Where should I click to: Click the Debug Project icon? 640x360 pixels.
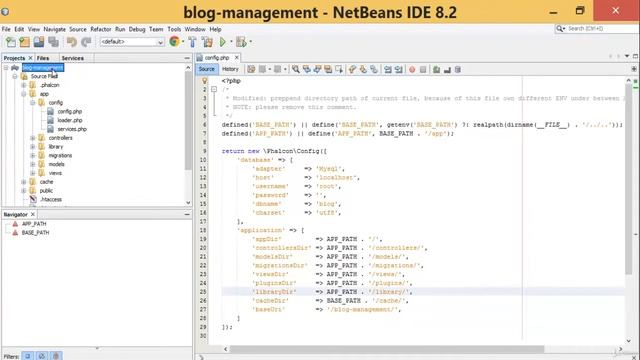coord(241,42)
